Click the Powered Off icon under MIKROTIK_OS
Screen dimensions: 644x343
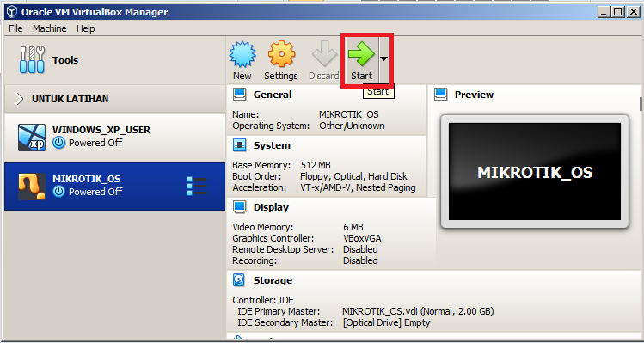(59, 192)
